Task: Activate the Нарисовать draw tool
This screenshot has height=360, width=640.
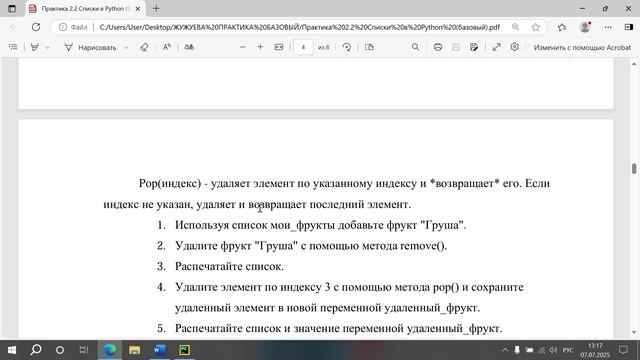Action: [x=91, y=47]
